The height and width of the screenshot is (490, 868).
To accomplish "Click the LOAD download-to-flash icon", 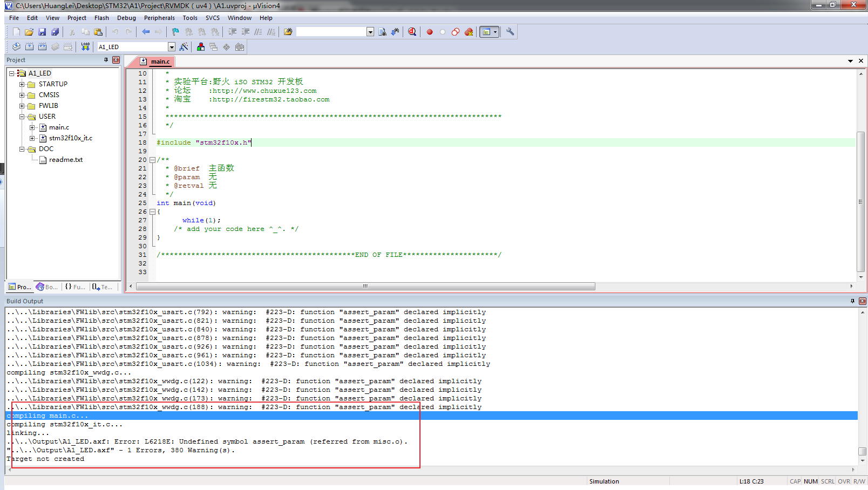I will point(85,47).
